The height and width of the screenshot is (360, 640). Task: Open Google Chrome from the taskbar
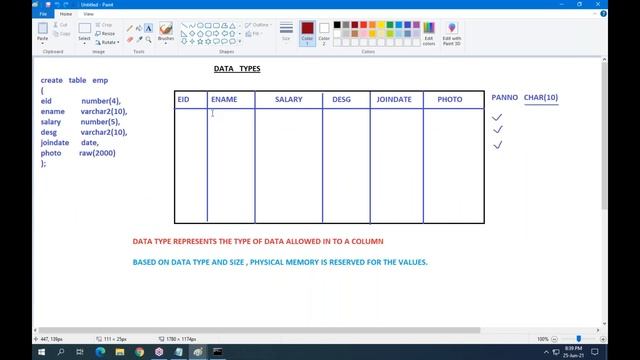(139, 352)
